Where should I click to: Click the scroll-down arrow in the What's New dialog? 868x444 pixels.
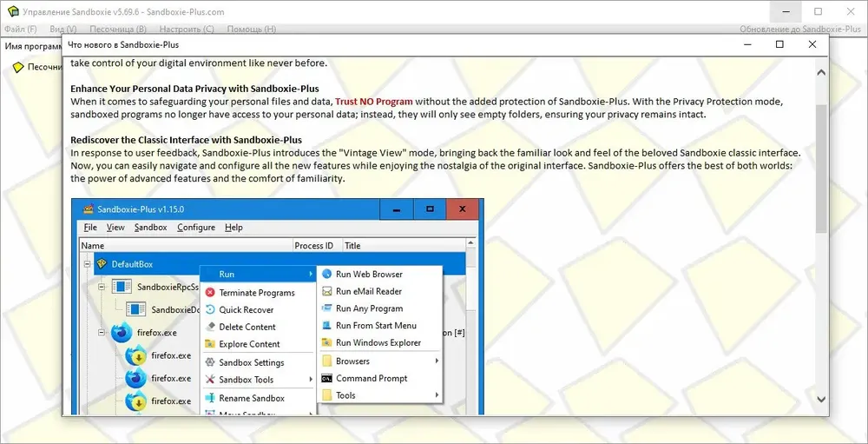(821, 400)
